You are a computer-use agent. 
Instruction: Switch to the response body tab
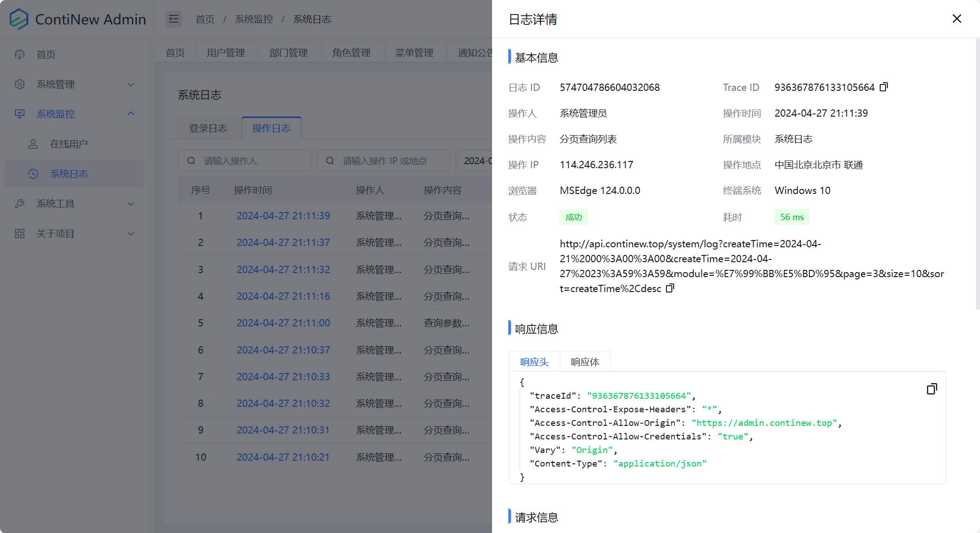(x=585, y=362)
